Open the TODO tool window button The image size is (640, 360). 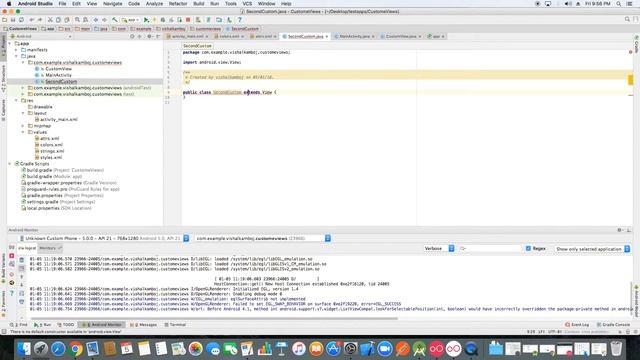[x=66, y=325]
